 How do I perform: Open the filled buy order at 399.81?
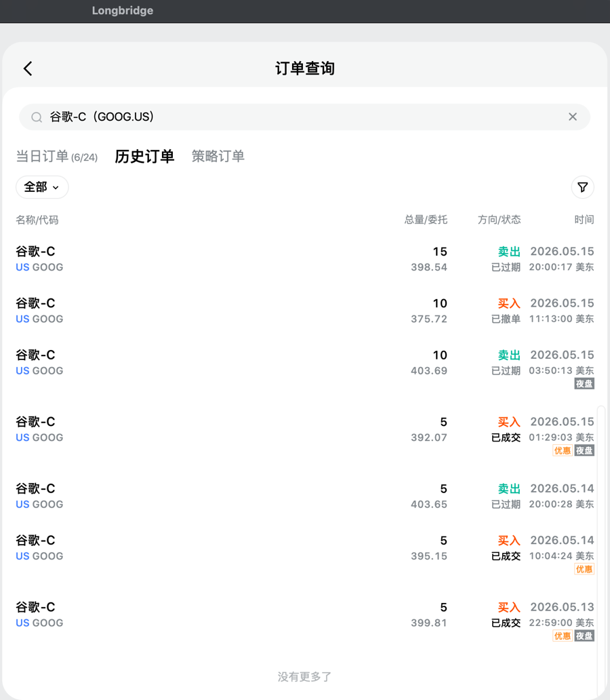[x=305, y=620]
